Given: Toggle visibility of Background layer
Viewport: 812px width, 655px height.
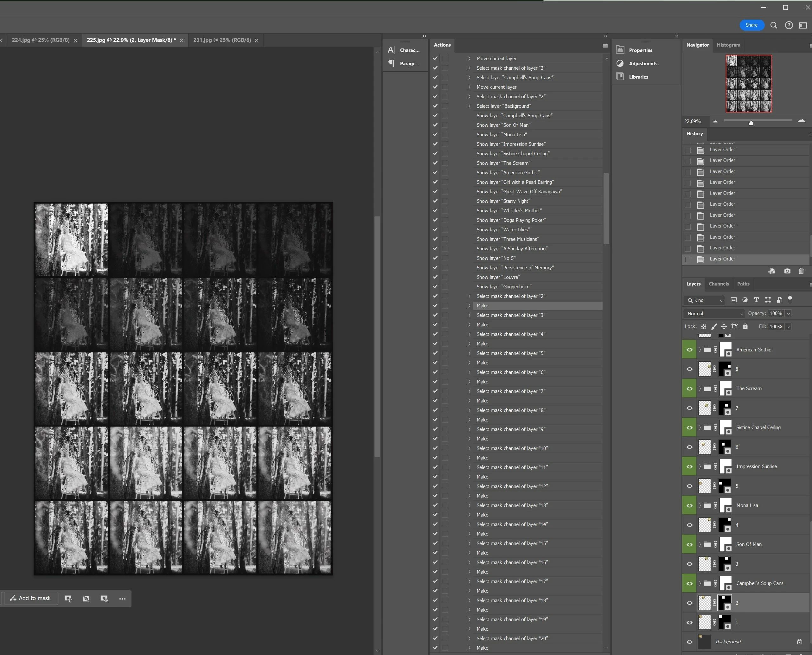Looking at the screenshot, I should tap(689, 642).
